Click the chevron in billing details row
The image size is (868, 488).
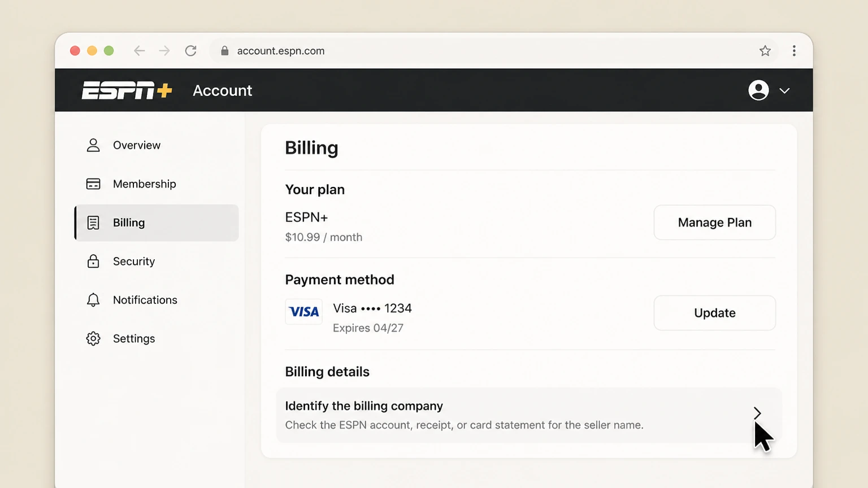tap(757, 413)
